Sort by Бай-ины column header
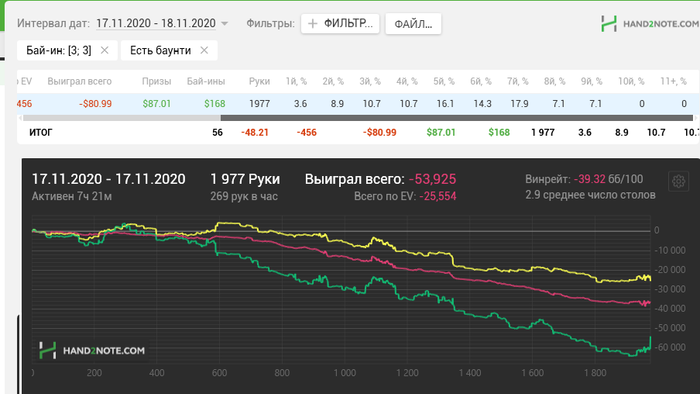The height and width of the screenshot is (394, 700). tap(206, 81)
